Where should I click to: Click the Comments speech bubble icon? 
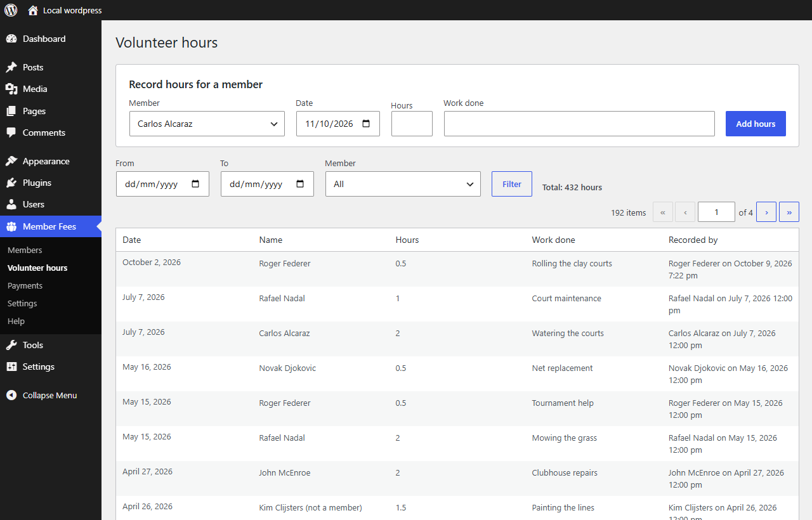pyautogui.click(x=11, y=133)
